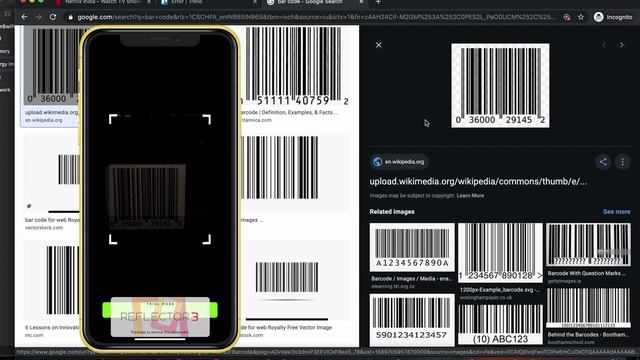Show the previous image with left arrow
This screenshot has height=360, width=640.
pos(604,45)
